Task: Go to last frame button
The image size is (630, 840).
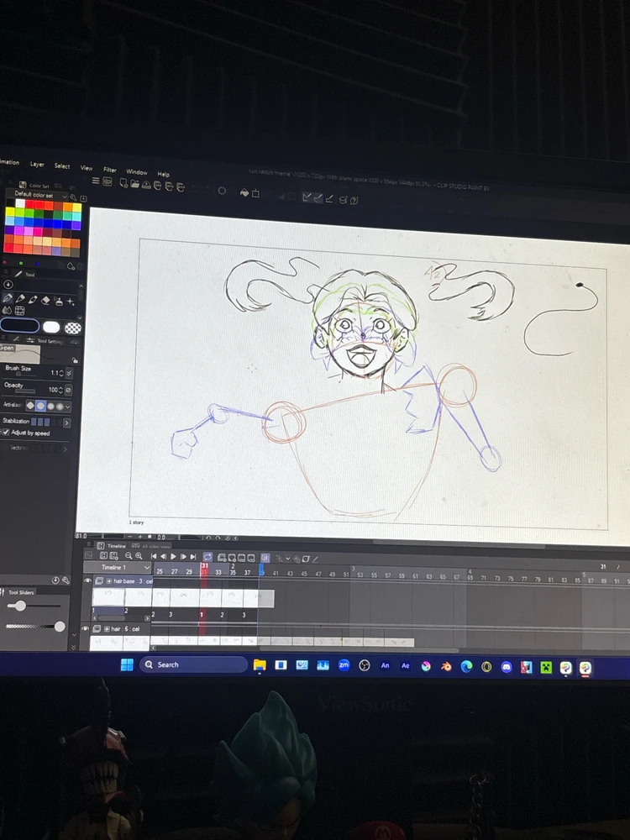Action: click(x=193, y=557)
